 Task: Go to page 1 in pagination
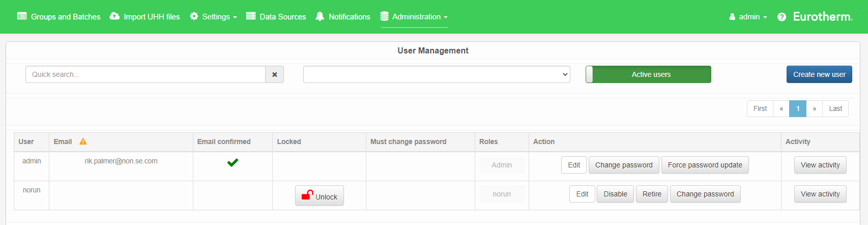point(797,108)
